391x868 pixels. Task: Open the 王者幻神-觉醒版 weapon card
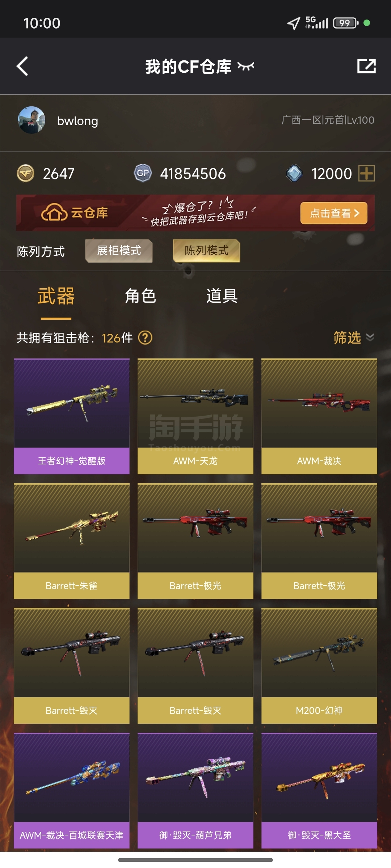72,416
